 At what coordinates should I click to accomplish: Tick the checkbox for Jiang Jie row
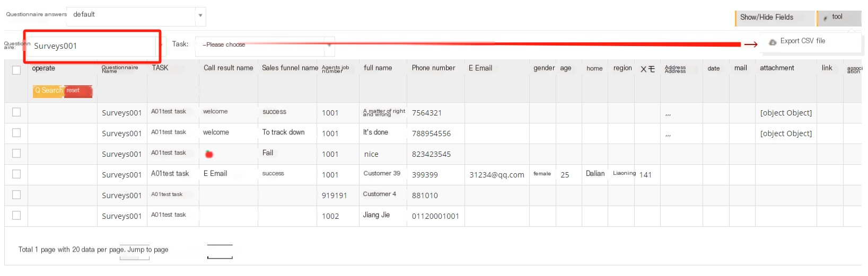click(x=16, y=215)
